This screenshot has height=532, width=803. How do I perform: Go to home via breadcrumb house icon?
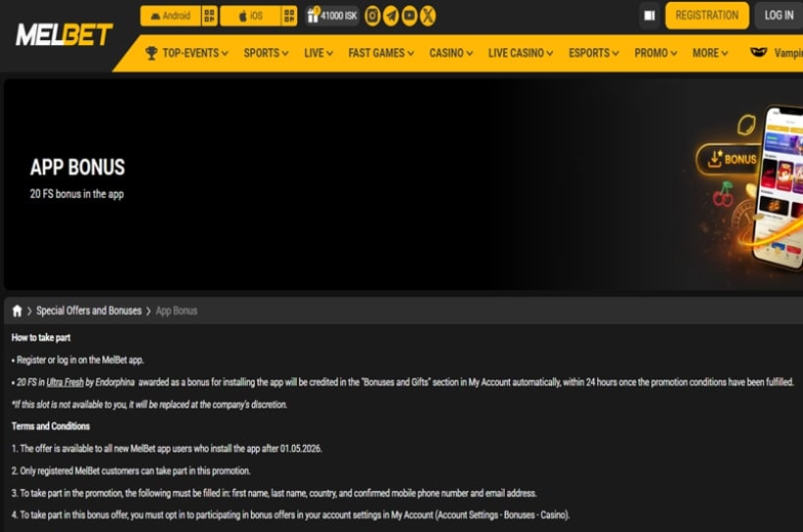click(x=17, y=311)
